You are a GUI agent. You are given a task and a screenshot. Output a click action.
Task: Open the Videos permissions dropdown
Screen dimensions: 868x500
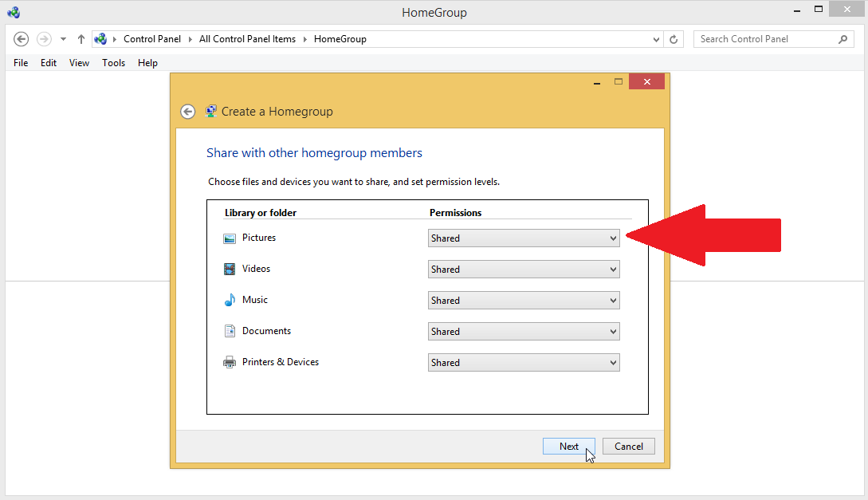(523, 269)
